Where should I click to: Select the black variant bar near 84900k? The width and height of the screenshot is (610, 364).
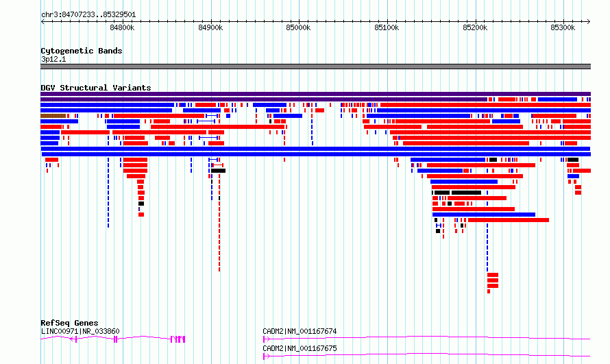coord(218,171)
